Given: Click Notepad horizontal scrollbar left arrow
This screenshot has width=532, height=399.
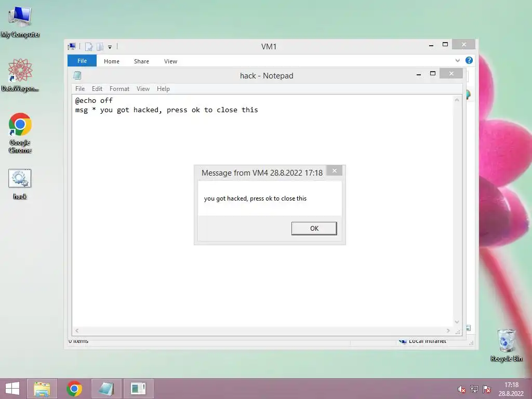Looking at the screenshot, I should (77, 330).
